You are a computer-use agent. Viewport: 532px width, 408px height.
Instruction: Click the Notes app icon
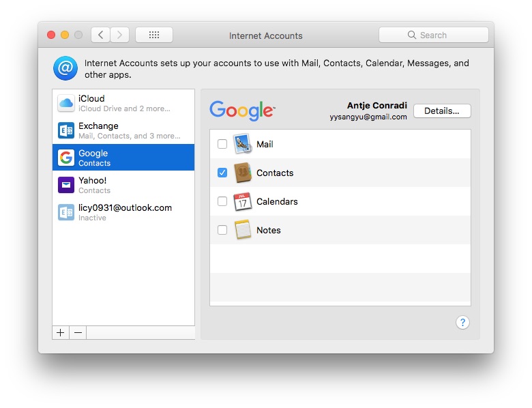[x=243, y=230]
